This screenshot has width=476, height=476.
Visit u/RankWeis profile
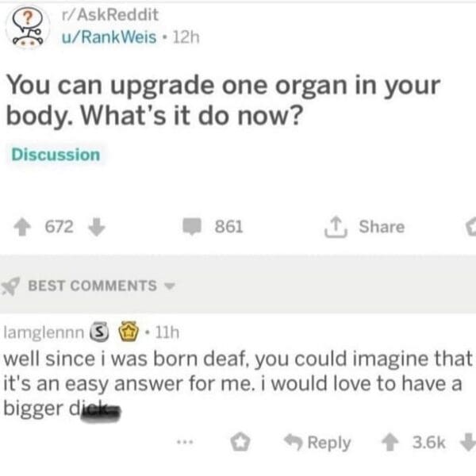109,37
